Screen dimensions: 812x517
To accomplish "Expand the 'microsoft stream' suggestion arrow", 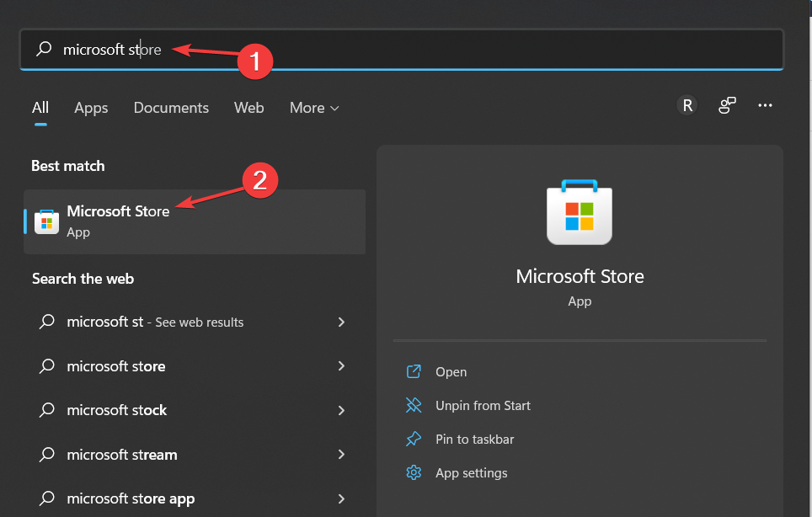I will (341, 454).
